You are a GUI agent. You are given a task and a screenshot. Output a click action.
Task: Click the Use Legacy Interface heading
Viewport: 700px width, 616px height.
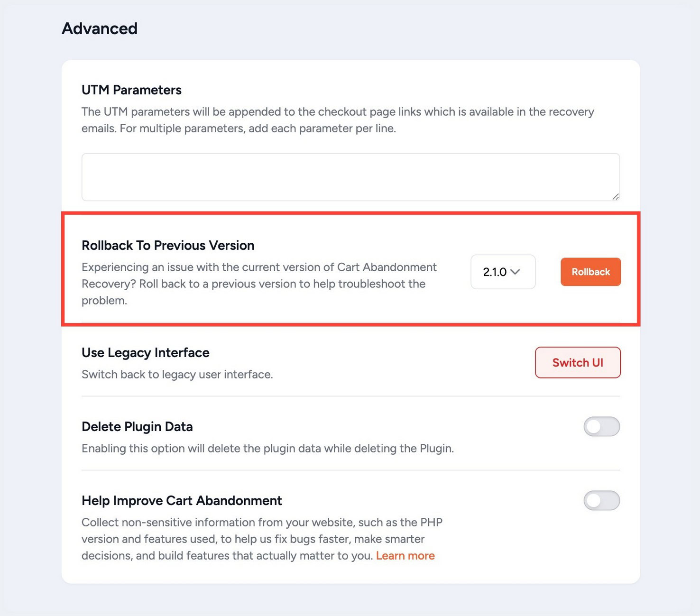pyautogui.click(x=145, y=352)
